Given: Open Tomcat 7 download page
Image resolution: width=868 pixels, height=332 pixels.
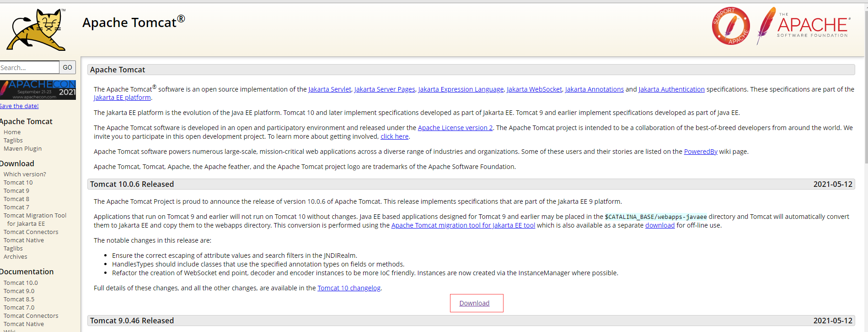Looking at the screenshot, I should pyautogui.click(x=16, y=207).
